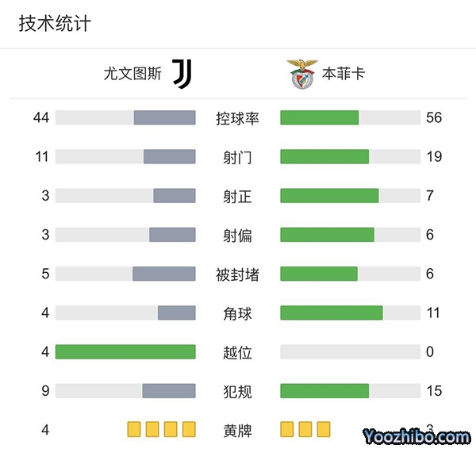Image resolution: width=476 pixels, height=449 pixels.
Task: Click the Juventus club logo
Action: 182,74
